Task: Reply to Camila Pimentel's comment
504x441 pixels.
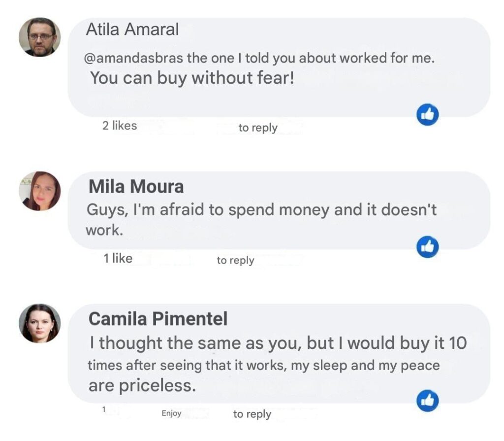Action: tap(252, 414)
